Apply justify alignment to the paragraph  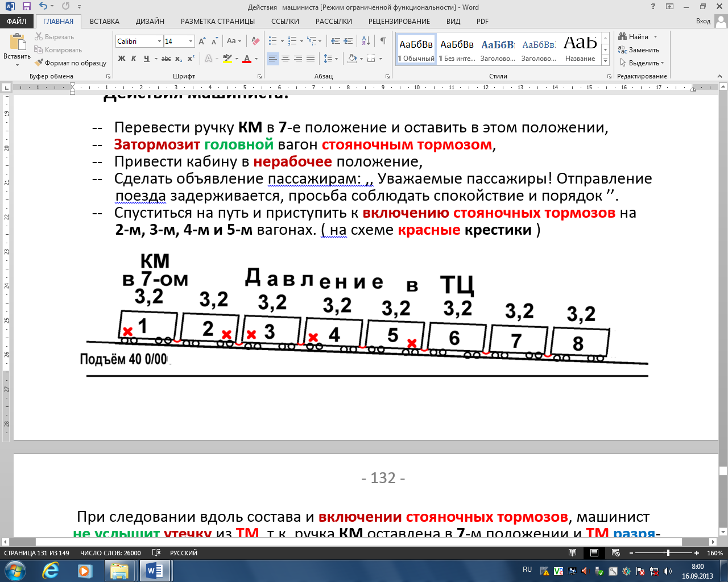pyautogui.click(x=311, y=59)
